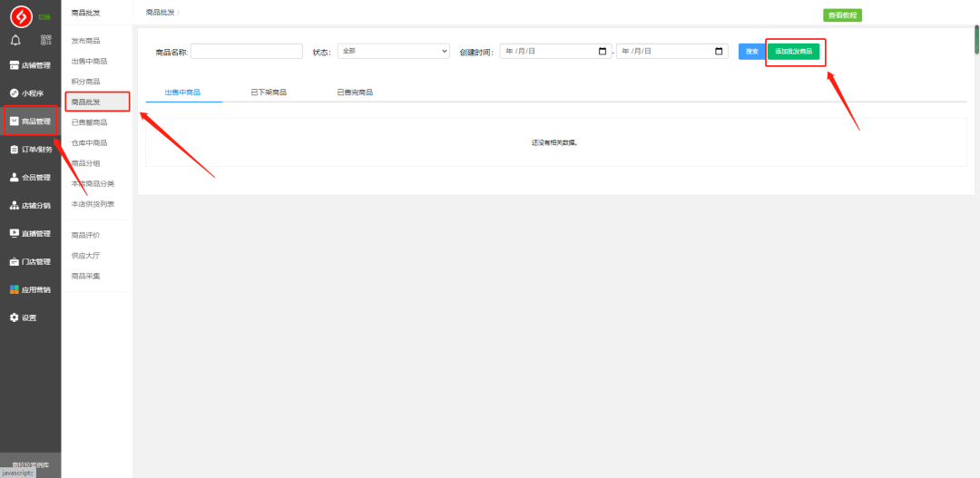Open 已售罄商品 submenu item
Image resolution: width=980 pixels, height=478 pixels.
click(x=89, y=122)
